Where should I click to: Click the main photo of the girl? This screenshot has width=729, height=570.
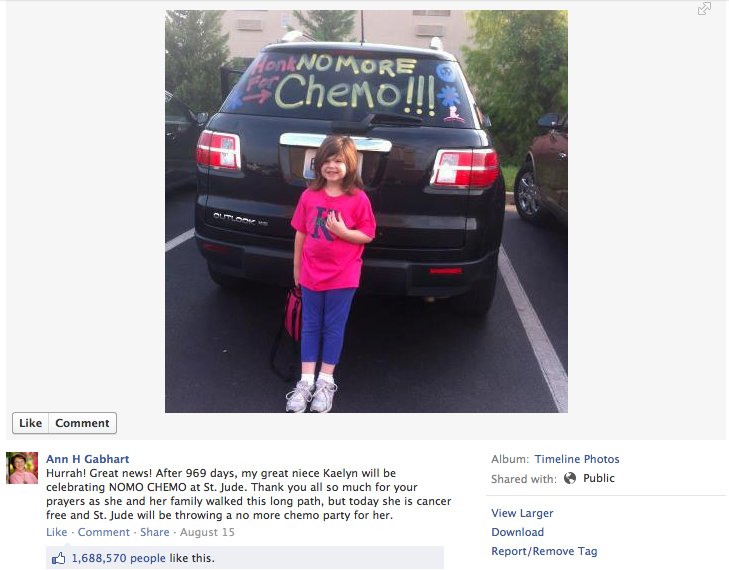tap(366, 211)
